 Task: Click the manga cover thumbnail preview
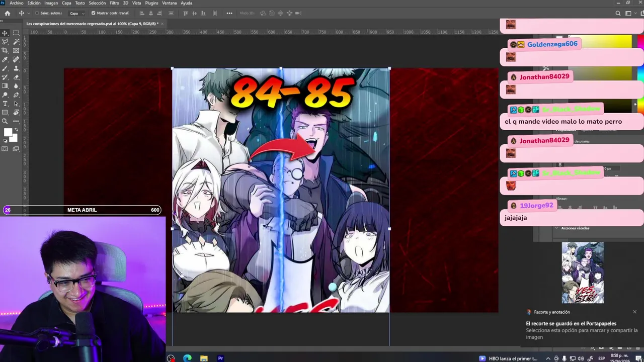point(583,273)
